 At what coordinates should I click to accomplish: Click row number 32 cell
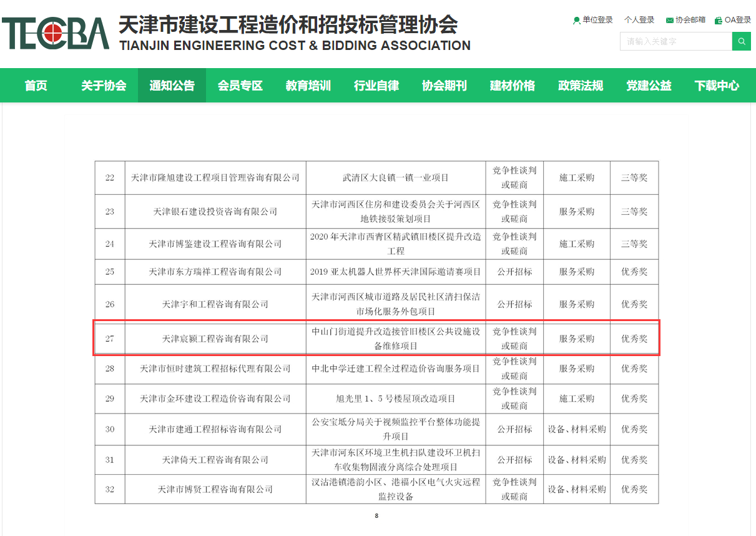[110, 489]
